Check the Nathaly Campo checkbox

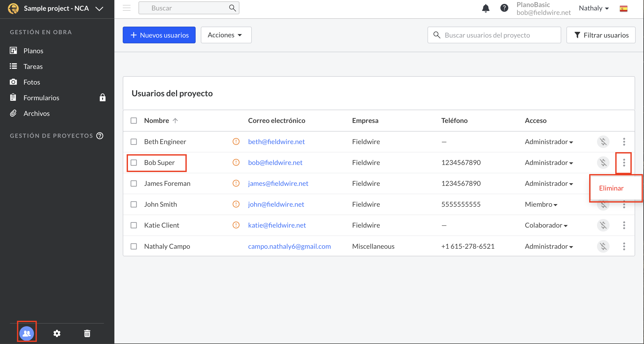134,246
